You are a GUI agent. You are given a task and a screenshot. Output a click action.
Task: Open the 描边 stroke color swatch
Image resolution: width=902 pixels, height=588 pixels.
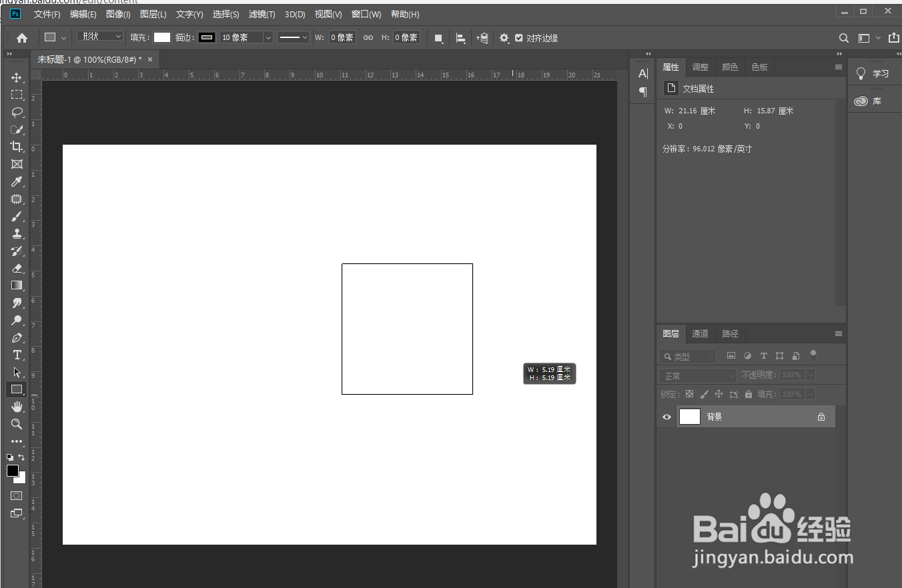pos(207,37)
